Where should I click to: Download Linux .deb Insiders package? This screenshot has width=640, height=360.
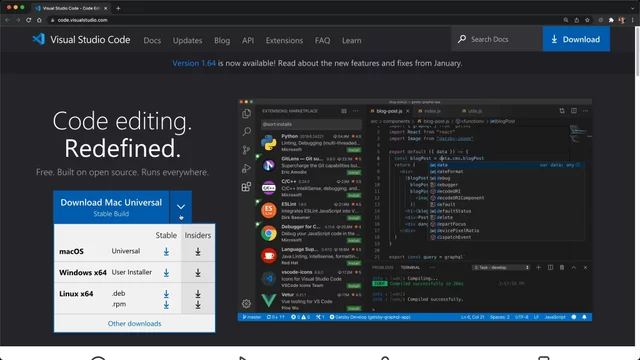pyautogui.click(x=198, y=294)
